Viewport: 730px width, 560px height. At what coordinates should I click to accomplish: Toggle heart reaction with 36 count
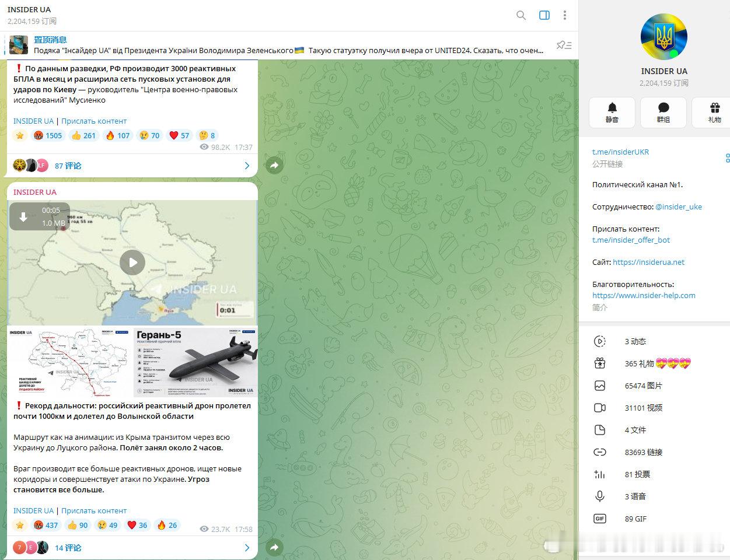(x=138, y=525)
